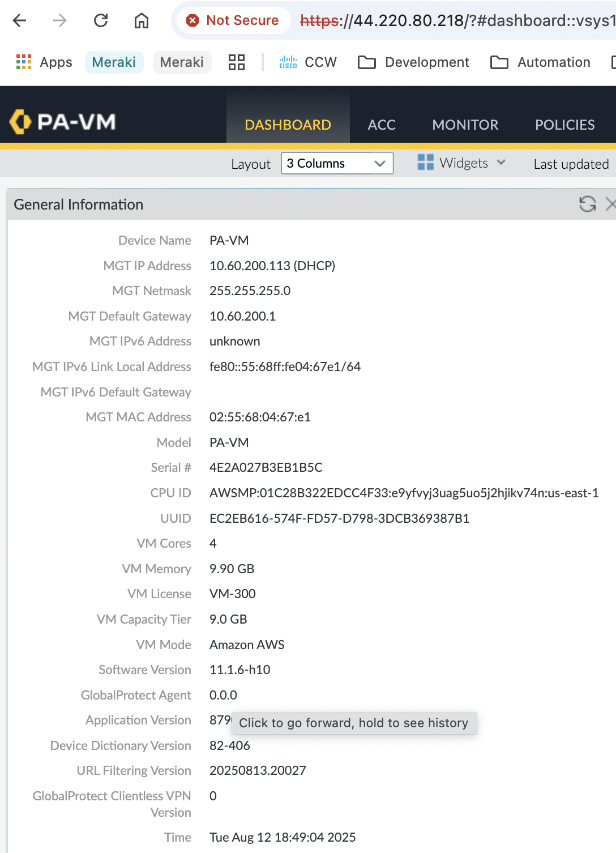Select the MGT Default Gateway value 10.60.200.1

pos(242,316)
